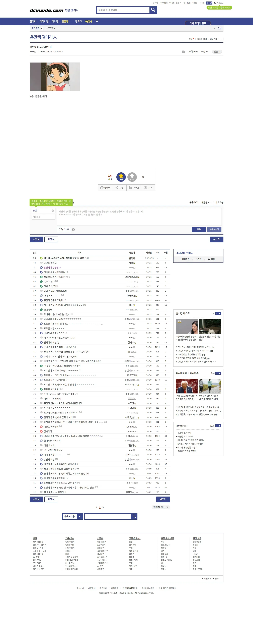Viewport: 253px width, 644px height.
Task: Click the 댓글 0 button near post header
Action: (x=217, y=52)
